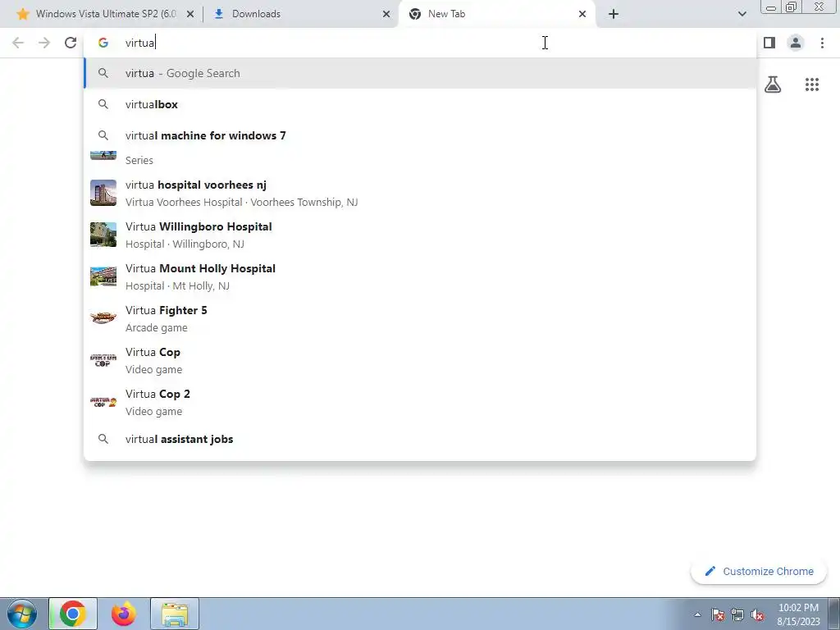This screenshot has height=630, width=840.
Task: Close the Windows Vista Ultimate SP2 tab
Action: click(190, 14)
